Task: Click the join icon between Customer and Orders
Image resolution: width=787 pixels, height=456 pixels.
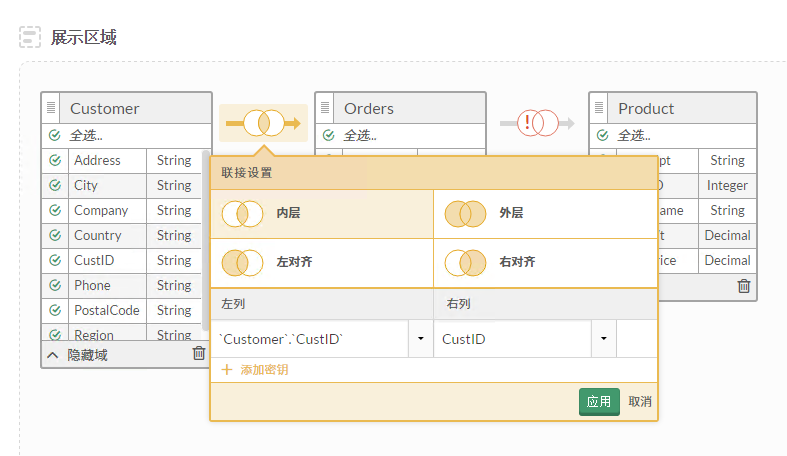Action: coord(263,123)
